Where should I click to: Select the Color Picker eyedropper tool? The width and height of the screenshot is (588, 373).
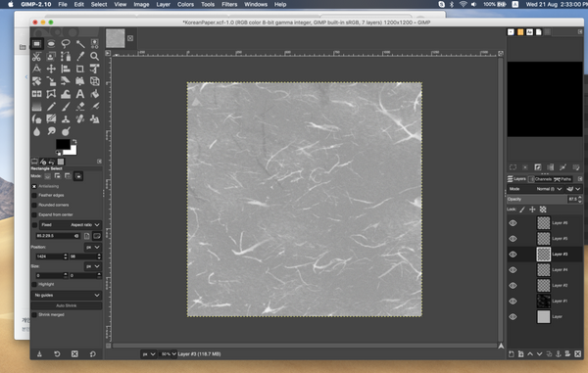[80, 57]
